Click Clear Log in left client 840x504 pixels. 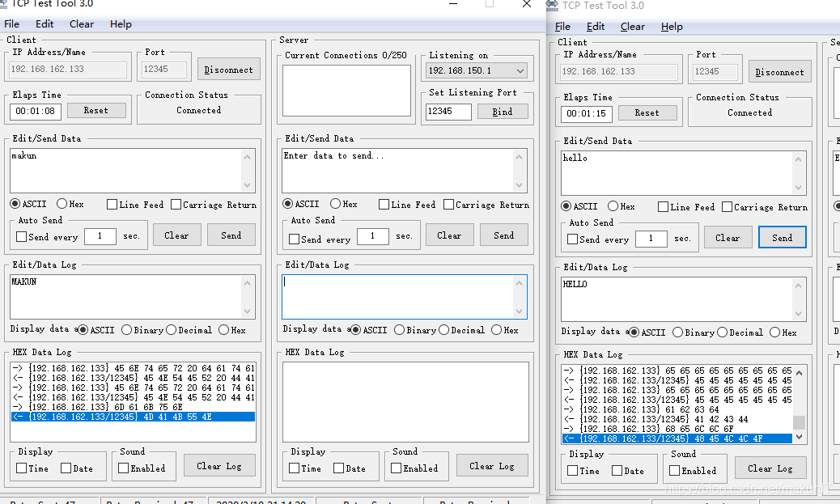[x=219, y=466]
